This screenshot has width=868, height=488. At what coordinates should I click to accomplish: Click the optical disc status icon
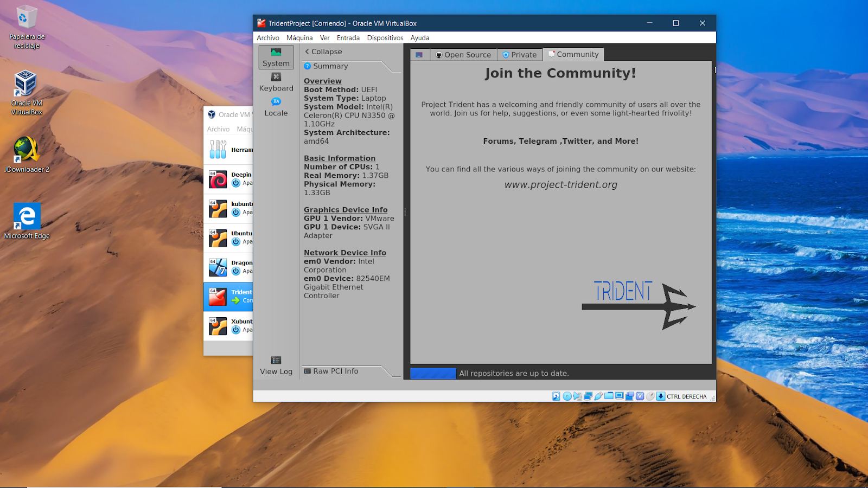coord(567,396)
